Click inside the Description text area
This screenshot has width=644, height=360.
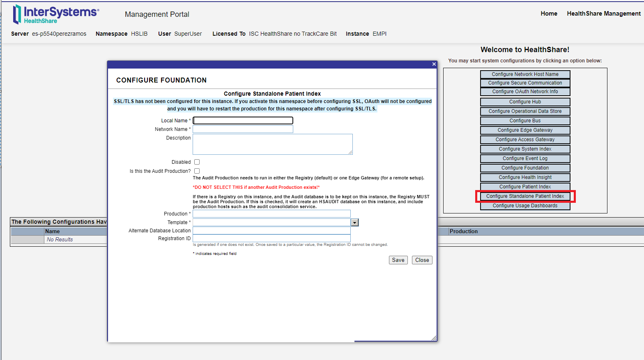tap(272, 144)
